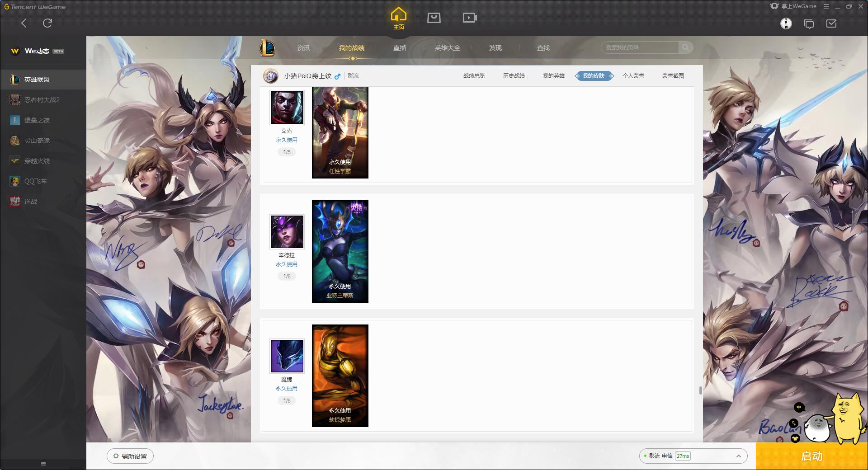Switch to 我的英雄 sub-tab
This screenshot has width=868, height=470.
click(x=554, y=76)
